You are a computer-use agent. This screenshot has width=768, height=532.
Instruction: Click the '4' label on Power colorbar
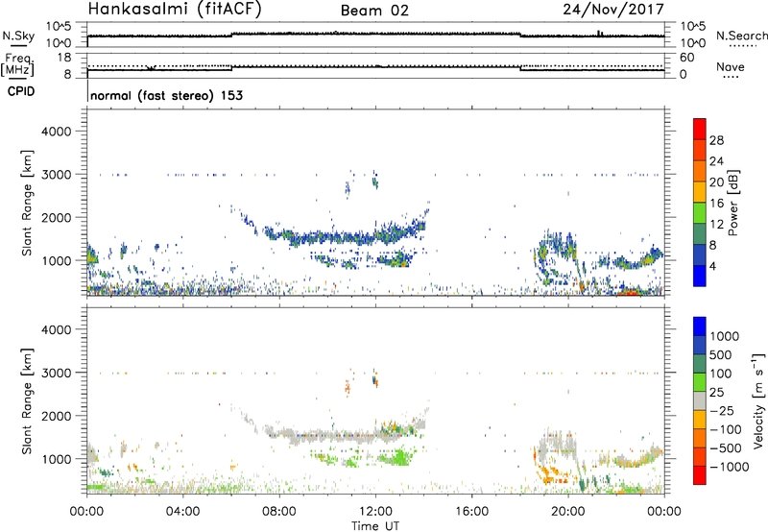pos(713,267)
